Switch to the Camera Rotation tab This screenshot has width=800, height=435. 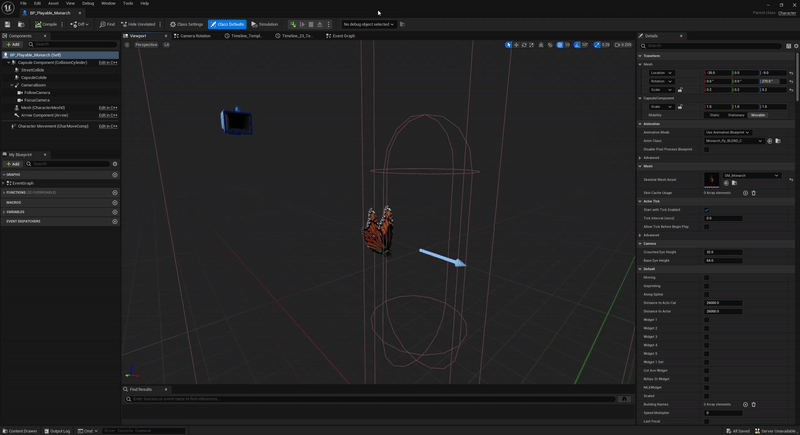(192, 36)
